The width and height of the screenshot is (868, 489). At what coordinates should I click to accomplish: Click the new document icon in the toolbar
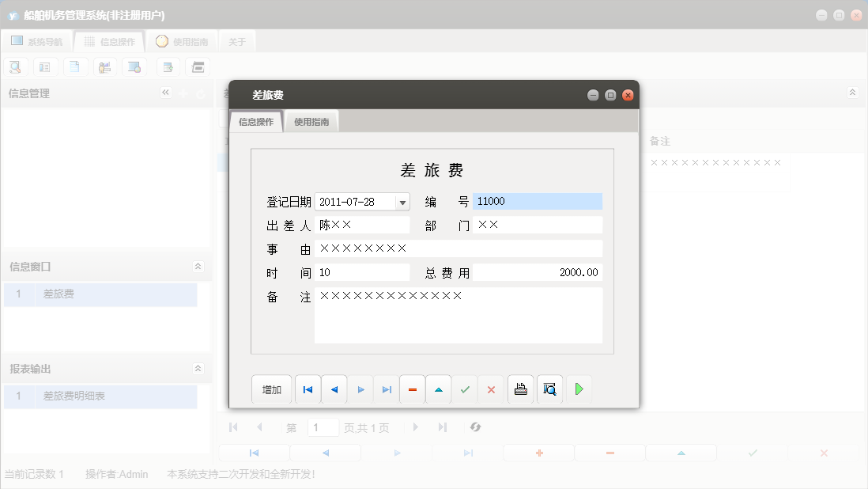[x=75, y=66]
